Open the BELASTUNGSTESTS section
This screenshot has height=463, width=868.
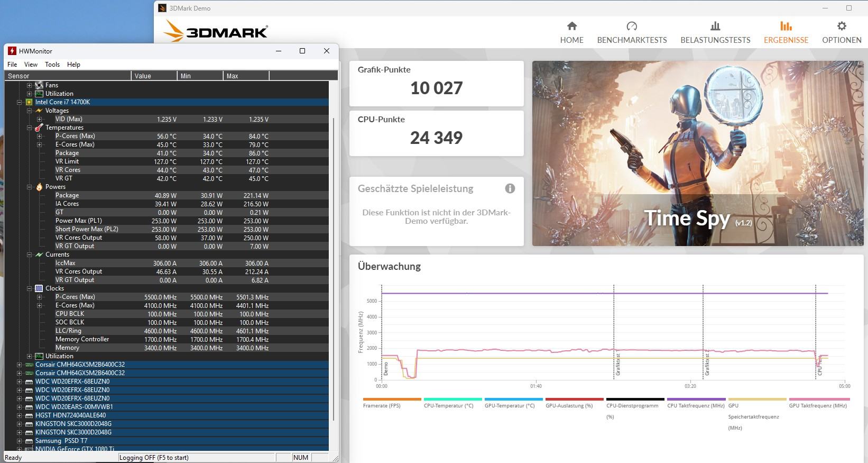tap(715, 33)
